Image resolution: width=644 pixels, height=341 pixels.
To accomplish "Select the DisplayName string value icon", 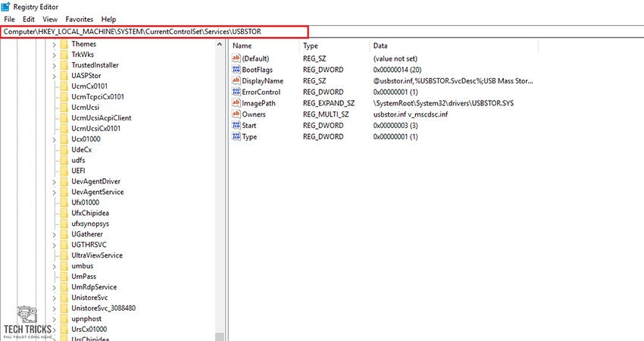I will tap(236, 80).
